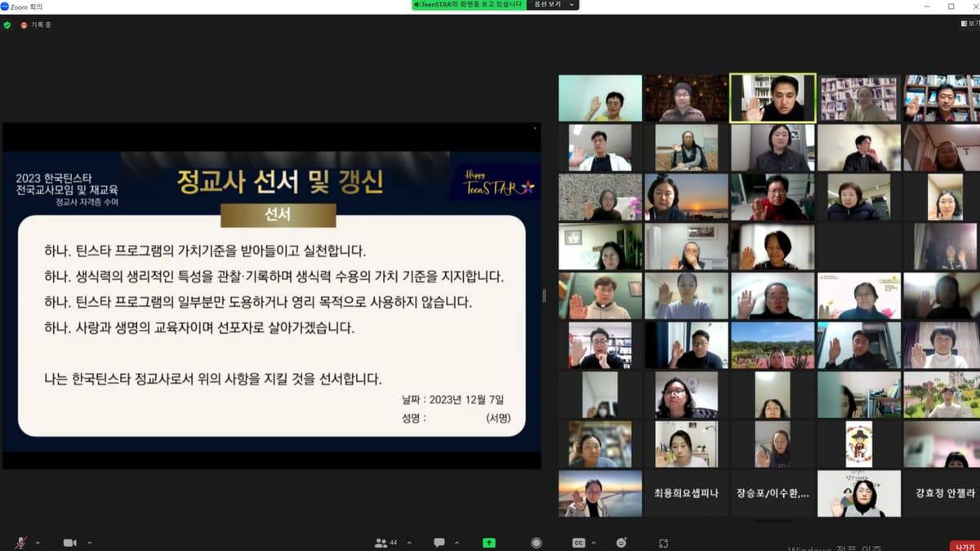Click the sentence starting 나는 한국틴스타 정교사로서

tap(213, 379)
